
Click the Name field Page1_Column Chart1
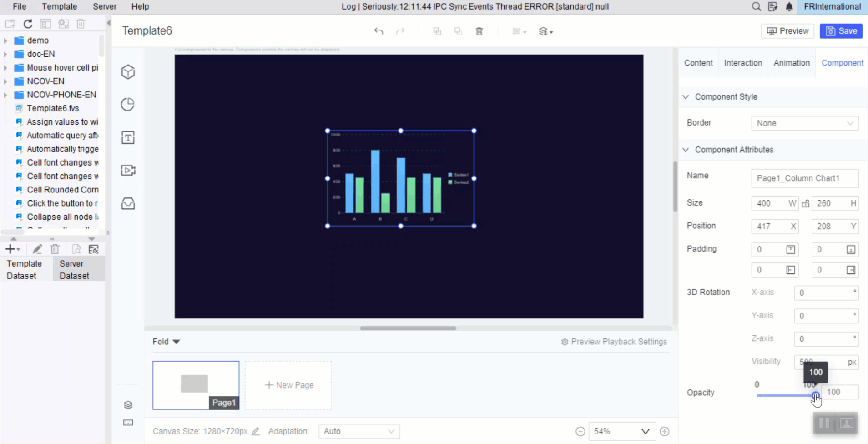[x=805, y=178]
